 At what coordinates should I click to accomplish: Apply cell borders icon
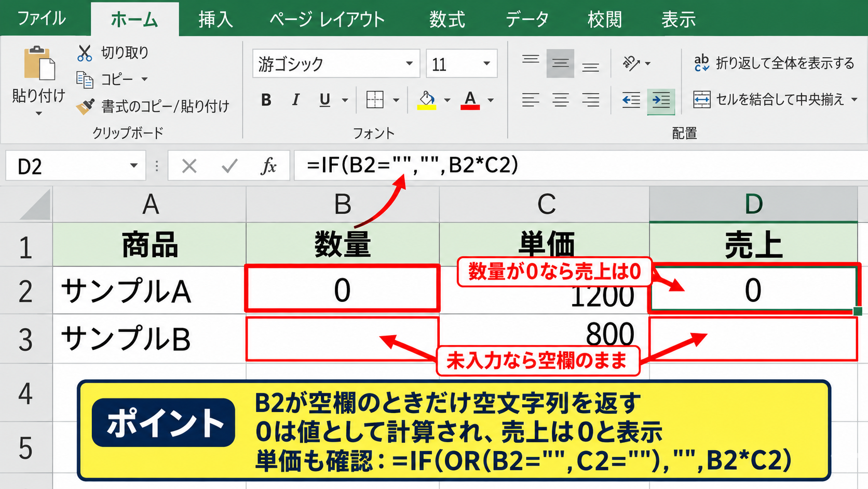(x=375, y=99)
